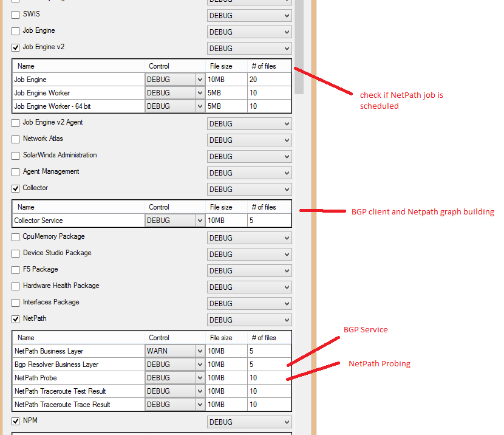The width and height of the screenshot is (504, 435).
Task: Uncheck the NPM checkbox
Action: (15, 421)
